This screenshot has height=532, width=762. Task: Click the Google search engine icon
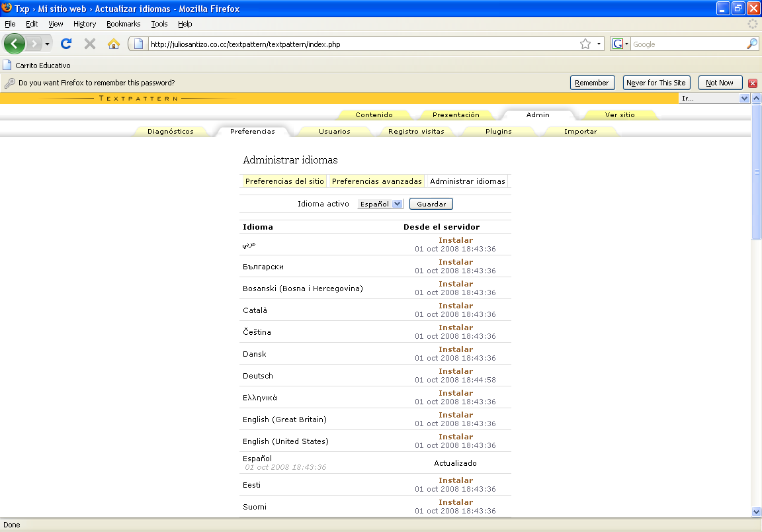(618, 44)
